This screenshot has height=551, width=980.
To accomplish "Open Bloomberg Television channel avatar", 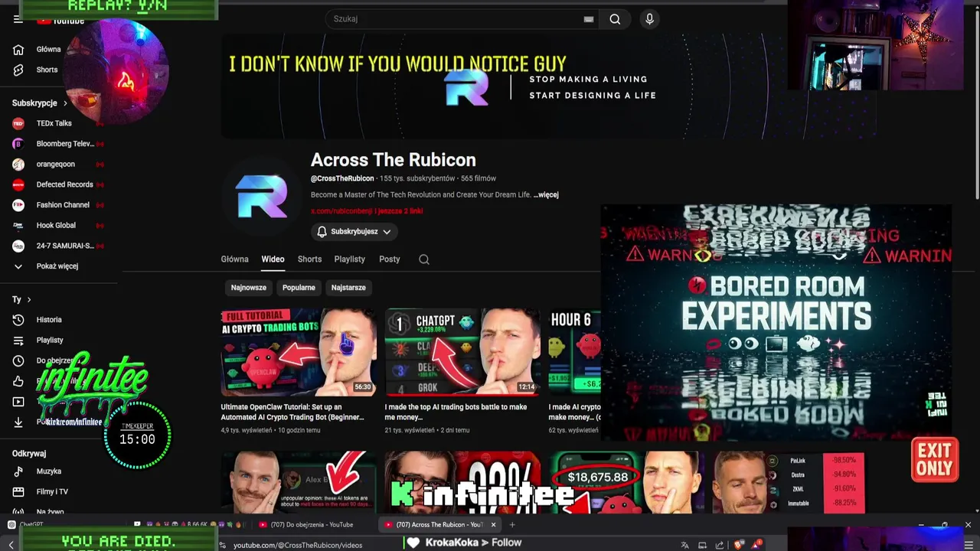I will click(18, 144).
